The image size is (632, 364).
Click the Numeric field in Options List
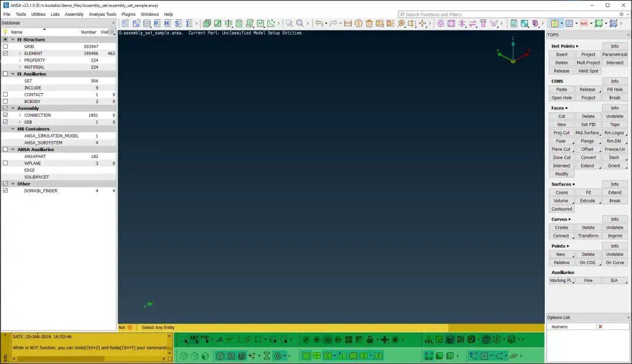point(572,327)
